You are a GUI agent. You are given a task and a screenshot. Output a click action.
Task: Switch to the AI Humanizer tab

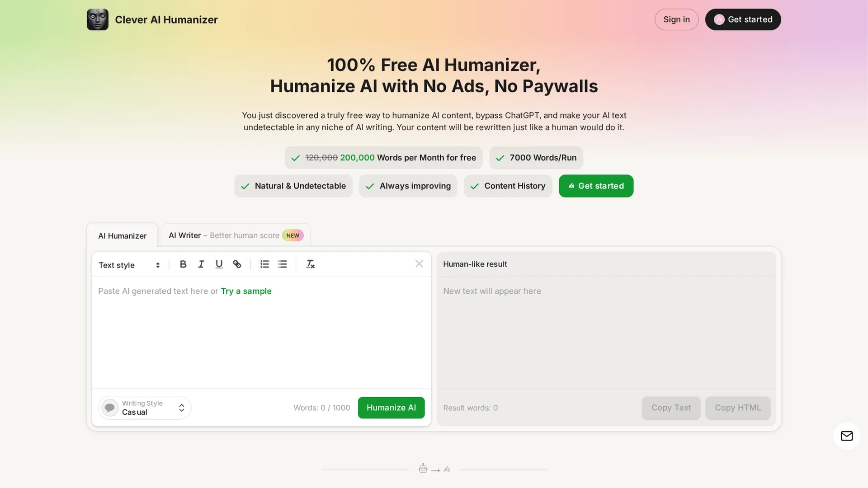[122, 235]
